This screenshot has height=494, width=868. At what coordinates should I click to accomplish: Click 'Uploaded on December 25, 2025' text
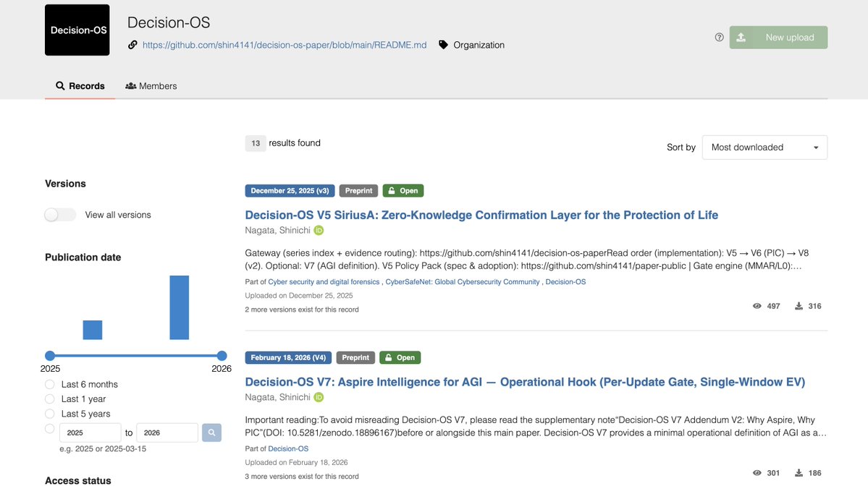point(299,295)
